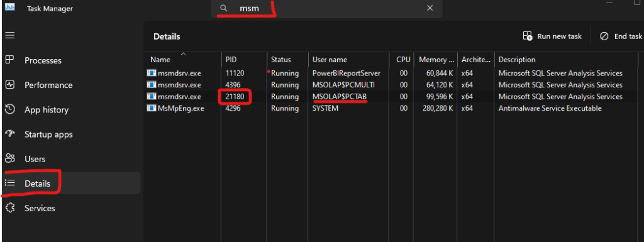Sort by the PID column header
The image size is (644, 242).
(244, 60)
